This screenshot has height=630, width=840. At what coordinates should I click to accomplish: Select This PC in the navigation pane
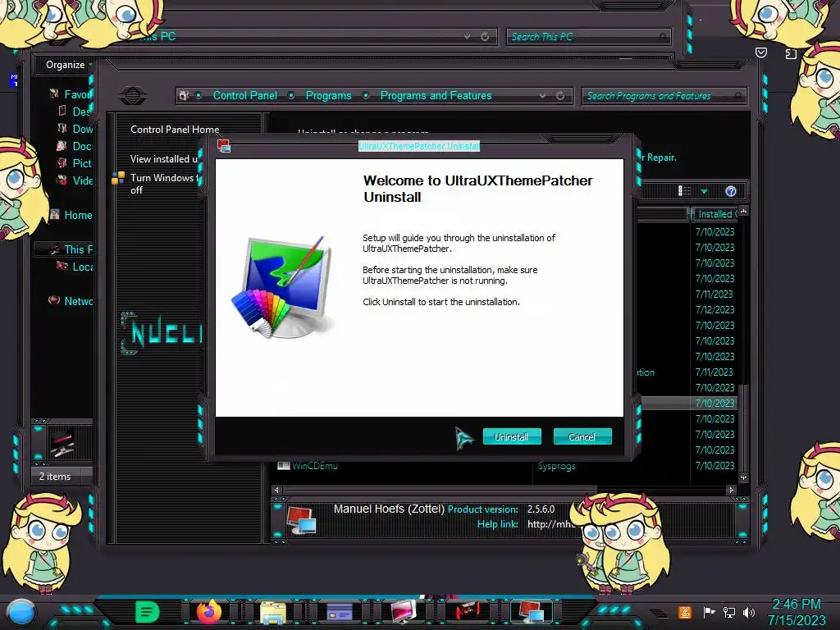pyautogui.click(x=78, y=249)
